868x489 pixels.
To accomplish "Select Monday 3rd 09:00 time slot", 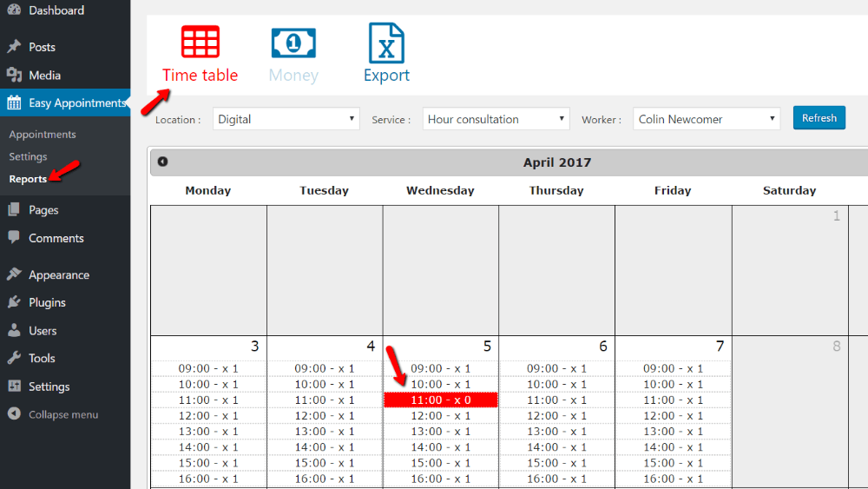I will [208, 368].
